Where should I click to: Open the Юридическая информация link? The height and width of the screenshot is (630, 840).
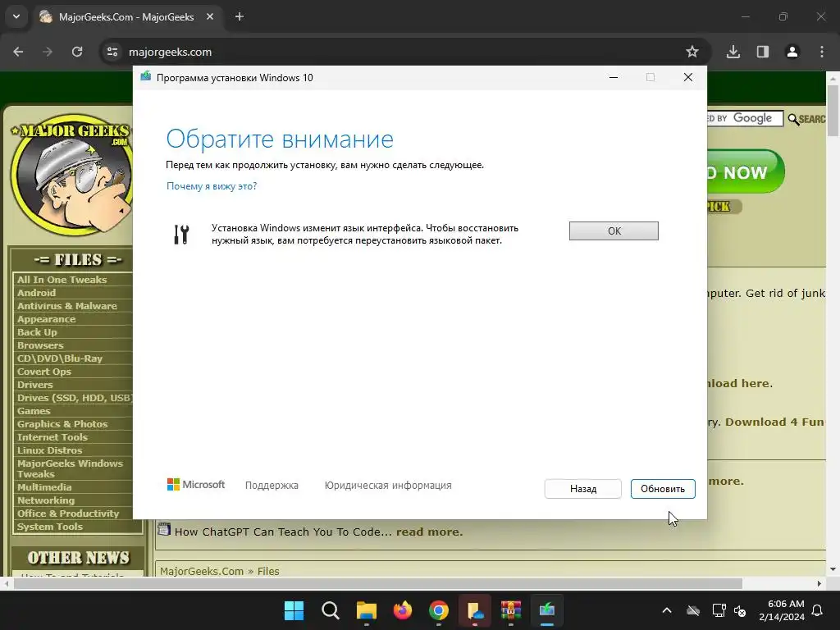388,486
